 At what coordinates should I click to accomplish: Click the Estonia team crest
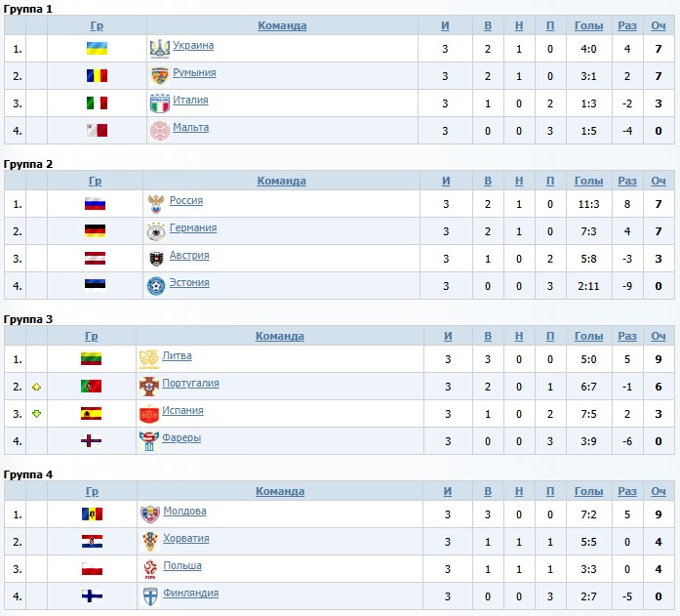156,285
